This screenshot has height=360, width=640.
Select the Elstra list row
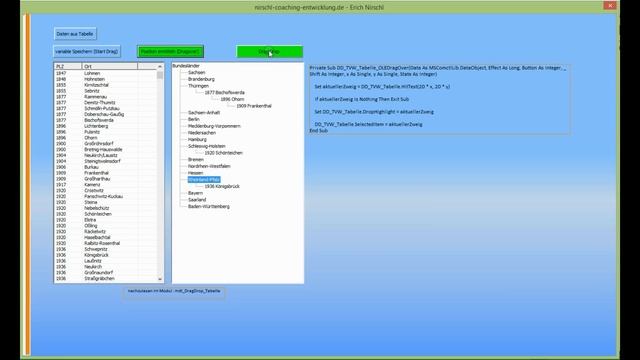point(105,220)
